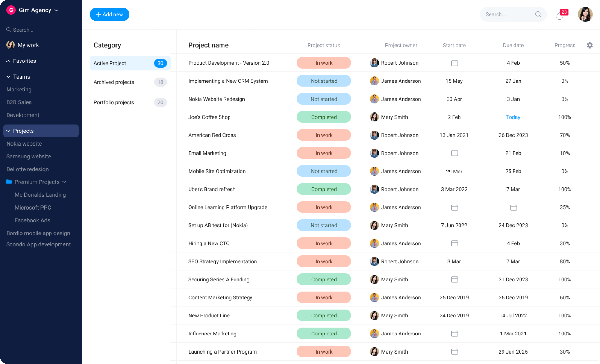
Task: Click the 70% progress value for American Red Cross
Action: (565, 135)
